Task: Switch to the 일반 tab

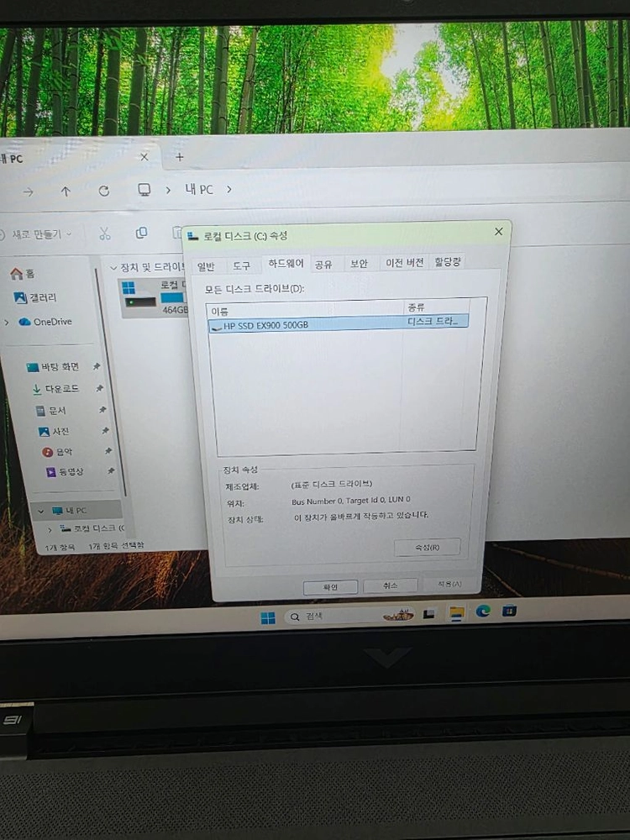Action: coord(207,266)
